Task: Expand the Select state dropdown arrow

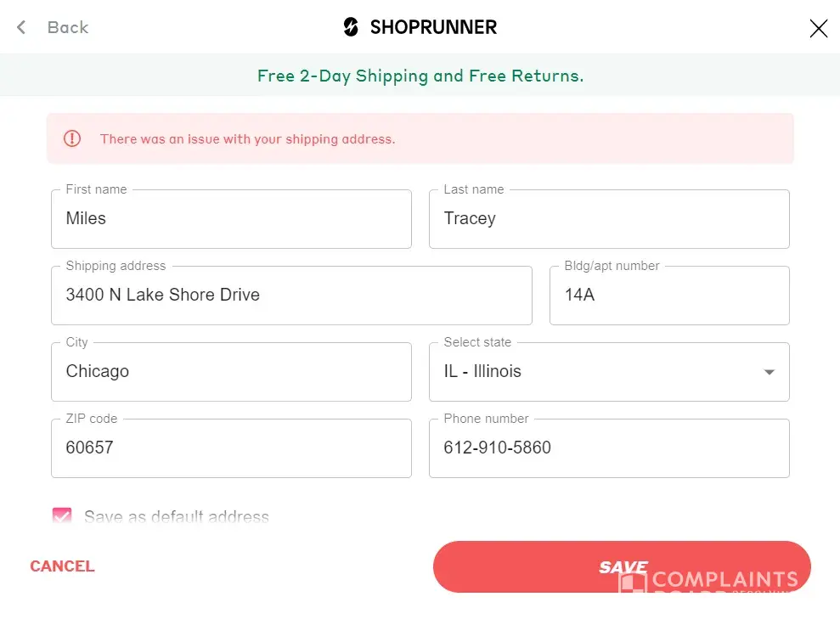Action: pos(769,372)
